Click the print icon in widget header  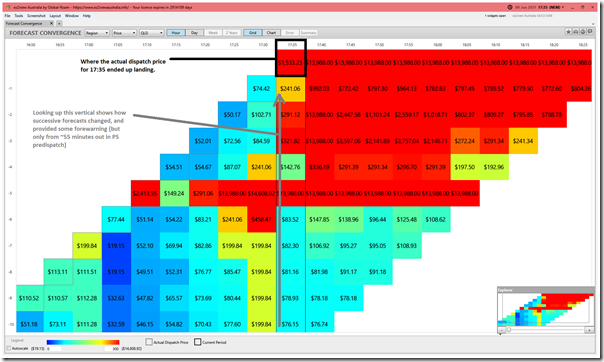coord(575,32)
